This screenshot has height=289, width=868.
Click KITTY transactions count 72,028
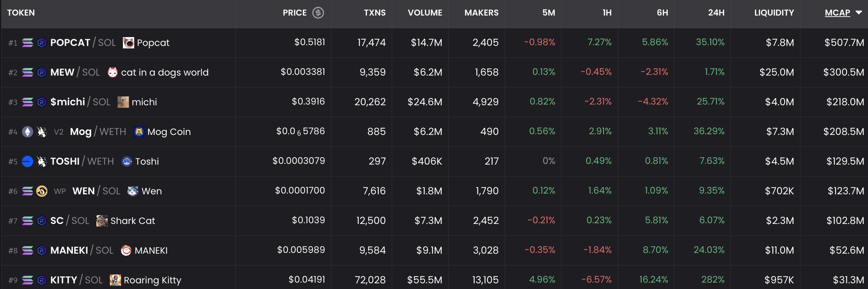[x=370, y=280]
